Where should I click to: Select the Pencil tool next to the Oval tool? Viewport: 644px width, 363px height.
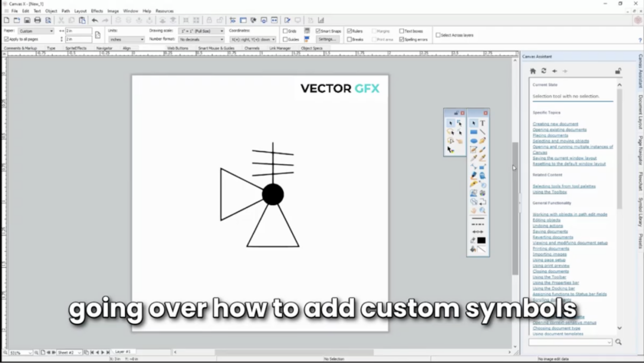[482, 140]
